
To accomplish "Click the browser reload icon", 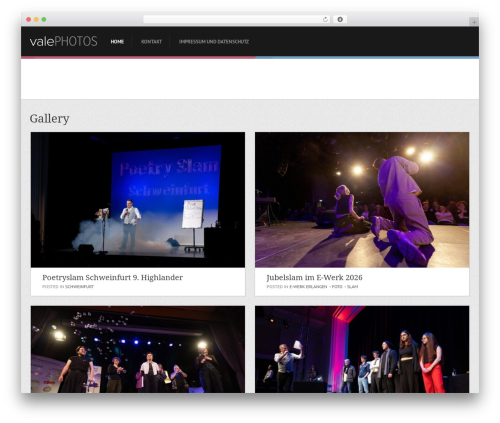I will click(325, 19).
